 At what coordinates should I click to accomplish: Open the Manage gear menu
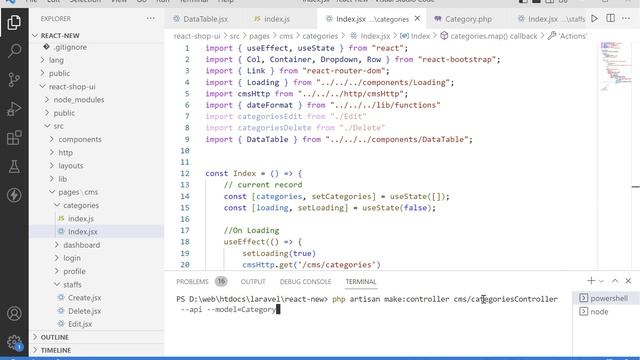14,342
